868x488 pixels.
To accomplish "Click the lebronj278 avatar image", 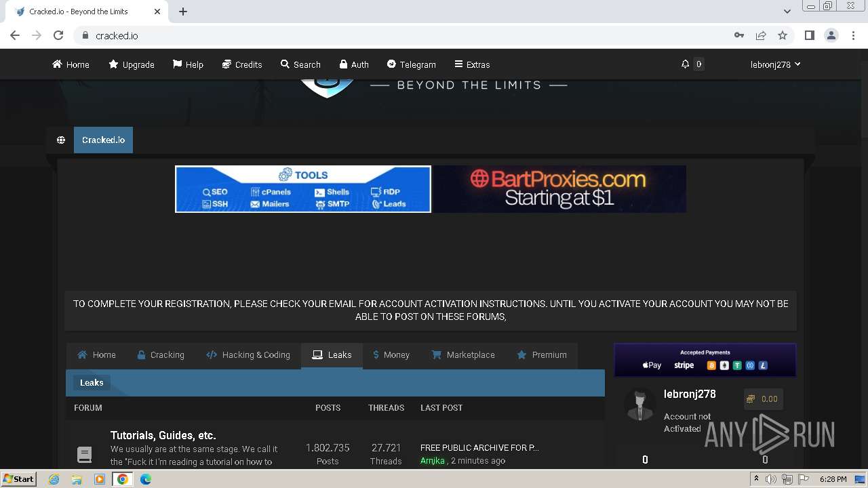I will click(639, 405).
